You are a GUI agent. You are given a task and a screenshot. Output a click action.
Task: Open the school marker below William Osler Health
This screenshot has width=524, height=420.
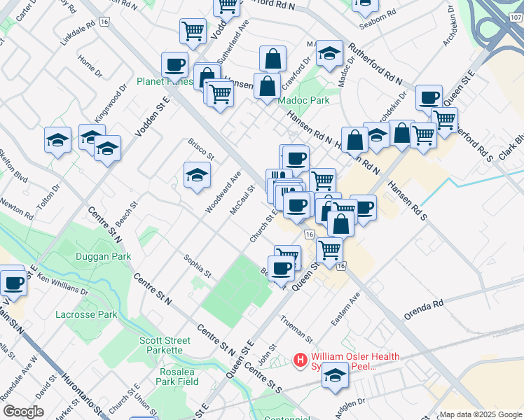pyautogui.click(x=336, y=376)
